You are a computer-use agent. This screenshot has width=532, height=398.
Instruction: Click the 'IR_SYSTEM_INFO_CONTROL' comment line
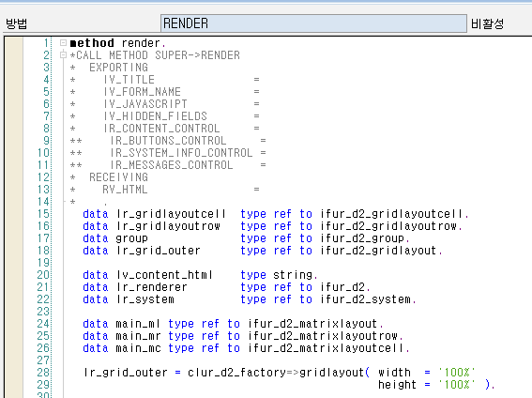(168, 153)
